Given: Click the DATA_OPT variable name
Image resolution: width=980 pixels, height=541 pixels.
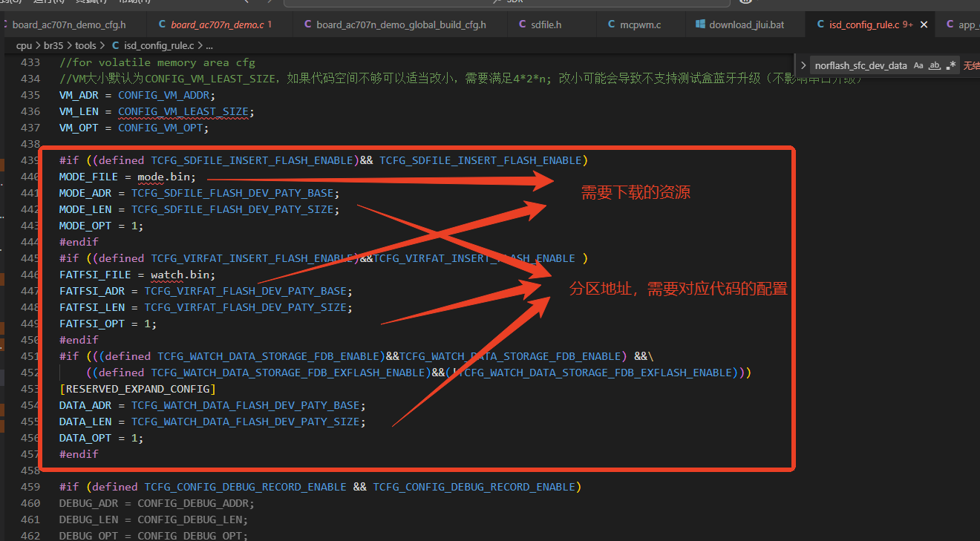Looking at the screenshot, I should tap(85, 438).
